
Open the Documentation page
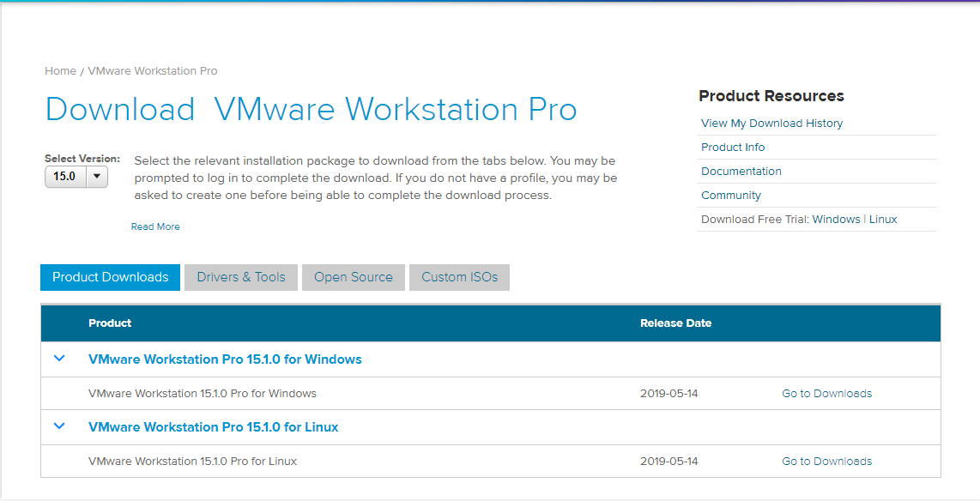coord(741,171)
